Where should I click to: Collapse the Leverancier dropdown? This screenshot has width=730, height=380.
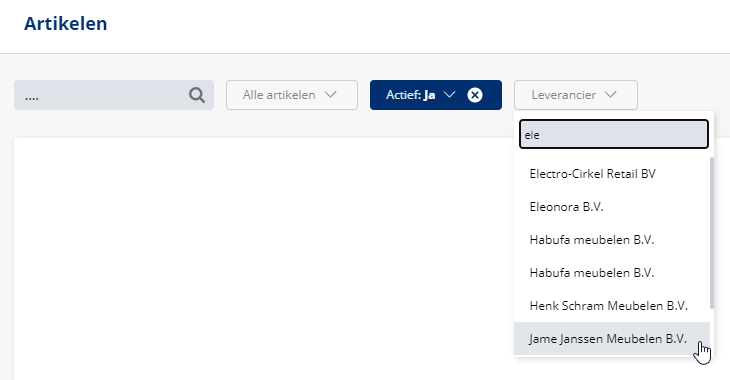pos(576,95)
